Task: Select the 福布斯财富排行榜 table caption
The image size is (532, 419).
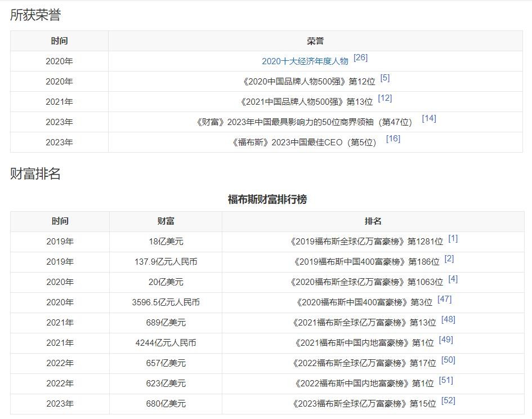Action: [x=267, y=199]
